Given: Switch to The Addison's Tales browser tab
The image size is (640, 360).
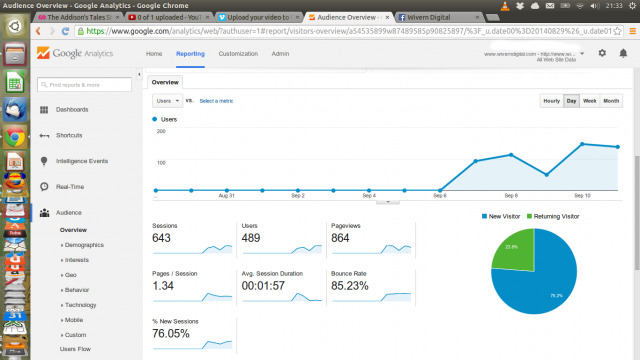Looking at the screenshot, I should (x=79, y=17).
